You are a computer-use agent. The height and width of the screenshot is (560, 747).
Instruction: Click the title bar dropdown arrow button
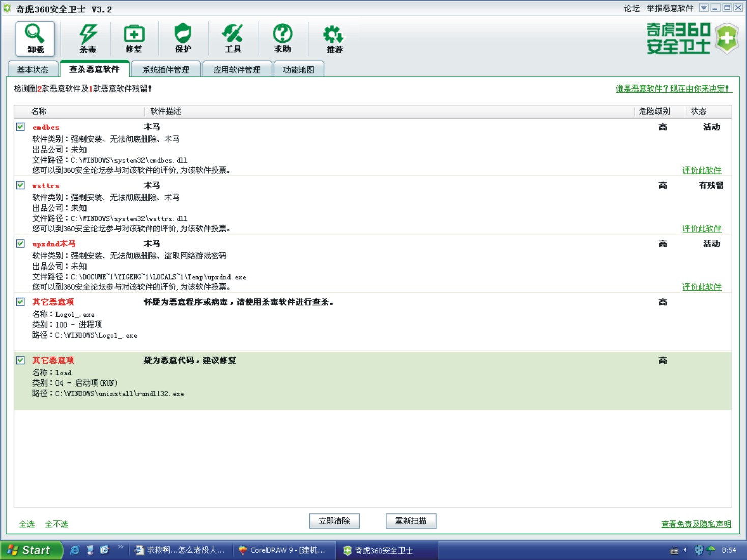[x=704, y=8]
